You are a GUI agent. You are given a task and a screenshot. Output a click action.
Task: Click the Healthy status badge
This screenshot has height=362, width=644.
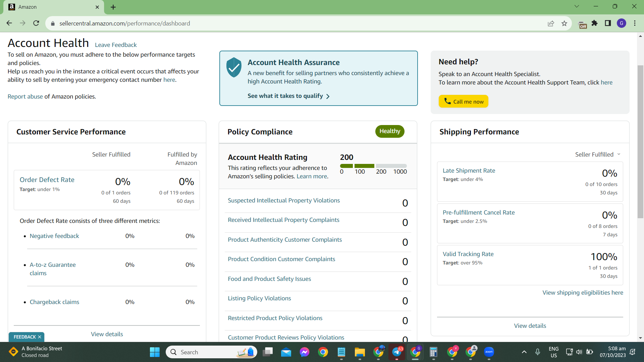[390, 131]
